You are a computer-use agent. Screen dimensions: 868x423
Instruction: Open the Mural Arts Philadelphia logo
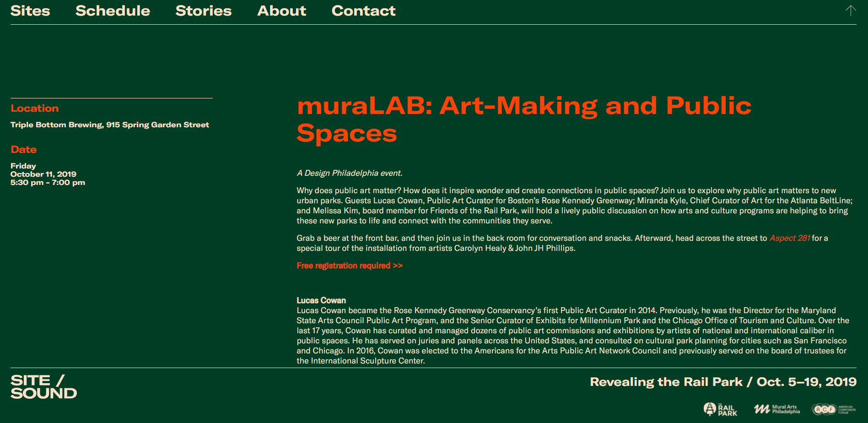pyautogui.click(x=777, y=409)
